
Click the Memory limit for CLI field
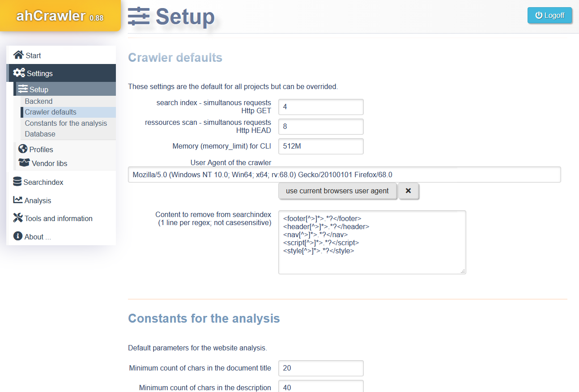click(x=321, y=146)
